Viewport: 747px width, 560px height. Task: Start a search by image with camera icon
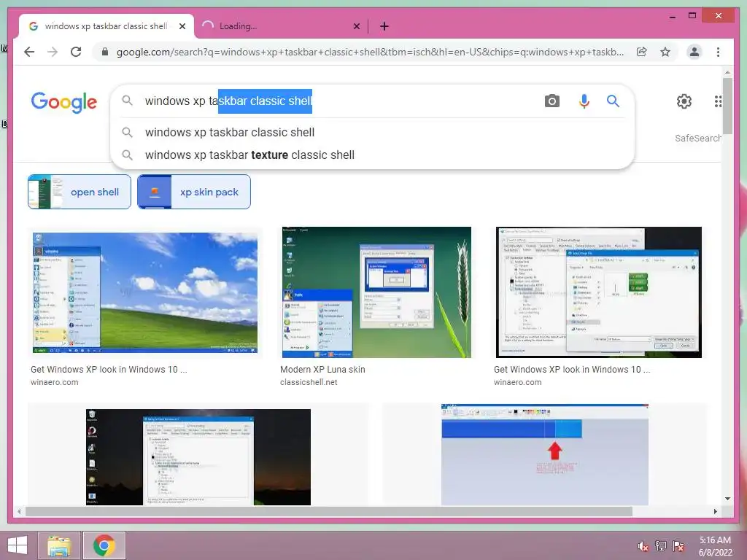click(x=551, y=101)
